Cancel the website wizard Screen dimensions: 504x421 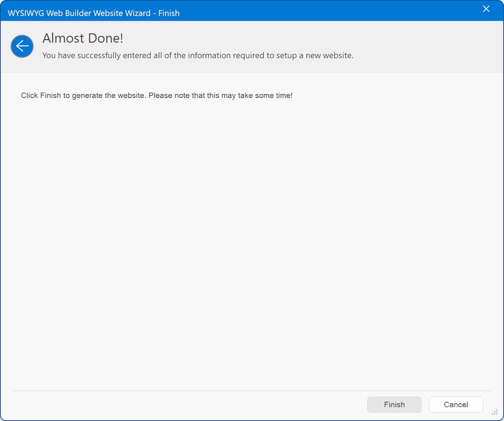coord(456,404)
